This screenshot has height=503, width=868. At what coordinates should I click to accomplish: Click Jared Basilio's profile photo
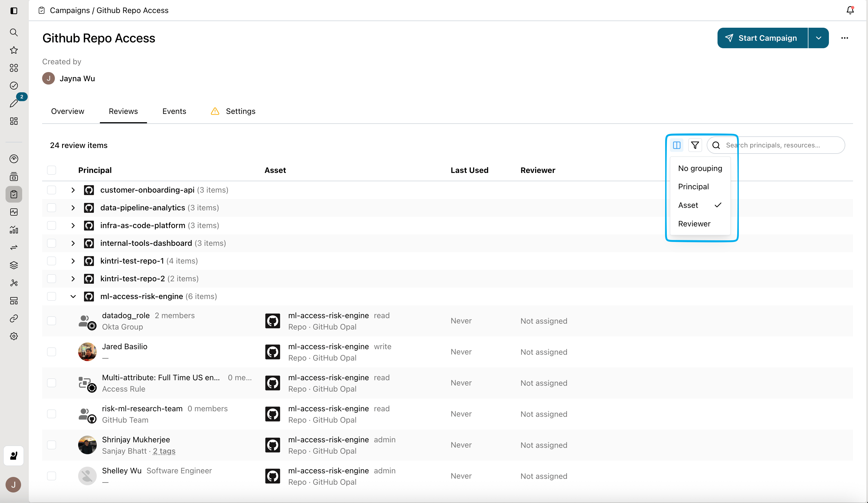(87, 352)
